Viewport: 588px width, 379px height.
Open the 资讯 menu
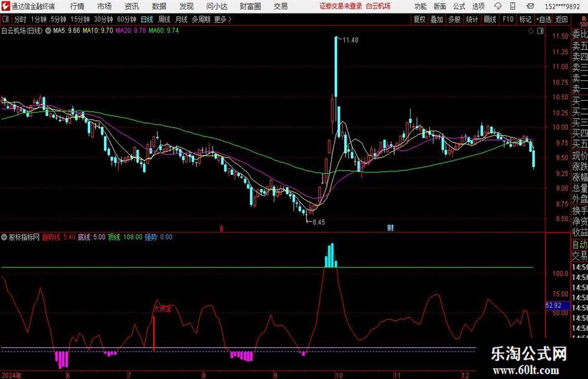(x=132, y=6)
